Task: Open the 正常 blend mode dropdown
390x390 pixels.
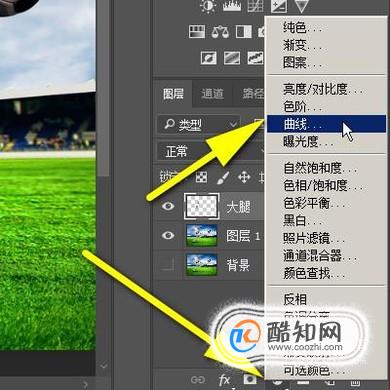Action: (211, 151)
